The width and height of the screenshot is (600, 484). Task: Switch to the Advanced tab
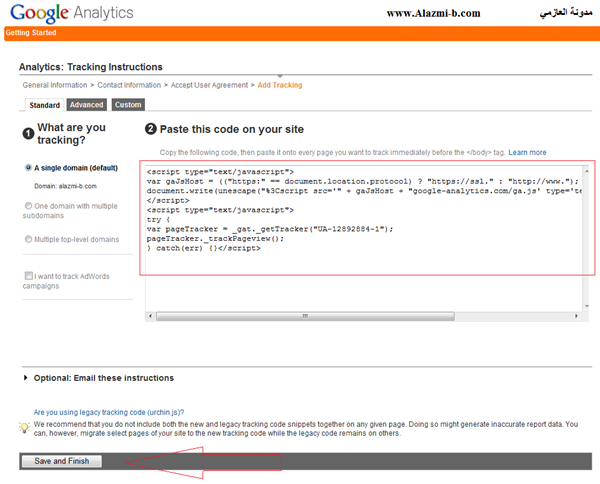tap(86, 105)
